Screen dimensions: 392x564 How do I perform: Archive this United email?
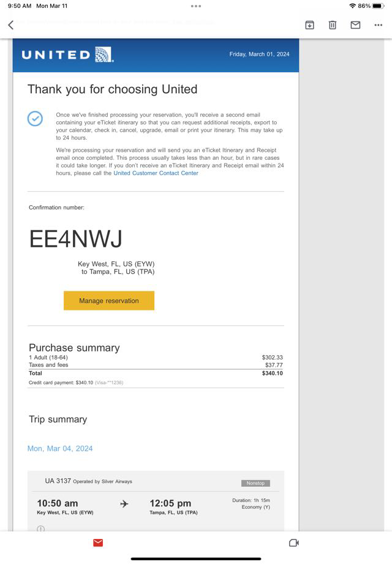[309, 25]
